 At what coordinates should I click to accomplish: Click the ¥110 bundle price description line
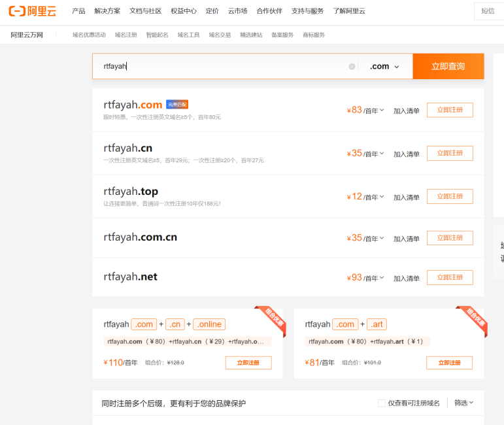(x=188, y=341)
